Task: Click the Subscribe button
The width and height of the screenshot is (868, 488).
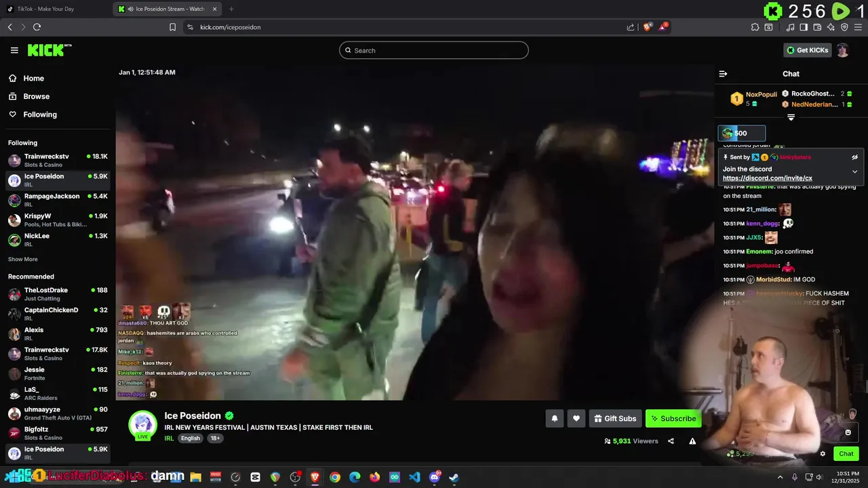Action: pos(673,418)
